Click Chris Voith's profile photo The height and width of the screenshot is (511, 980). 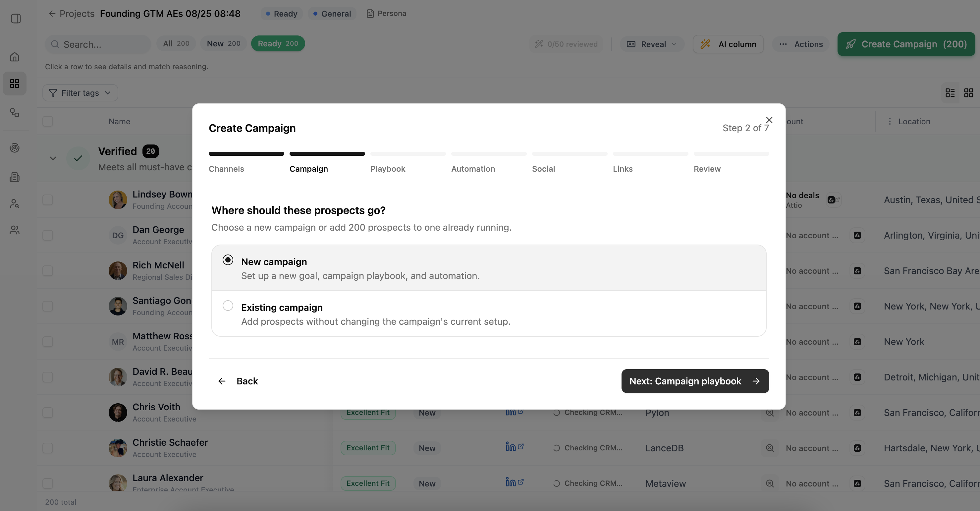click(x=118, y=413)
